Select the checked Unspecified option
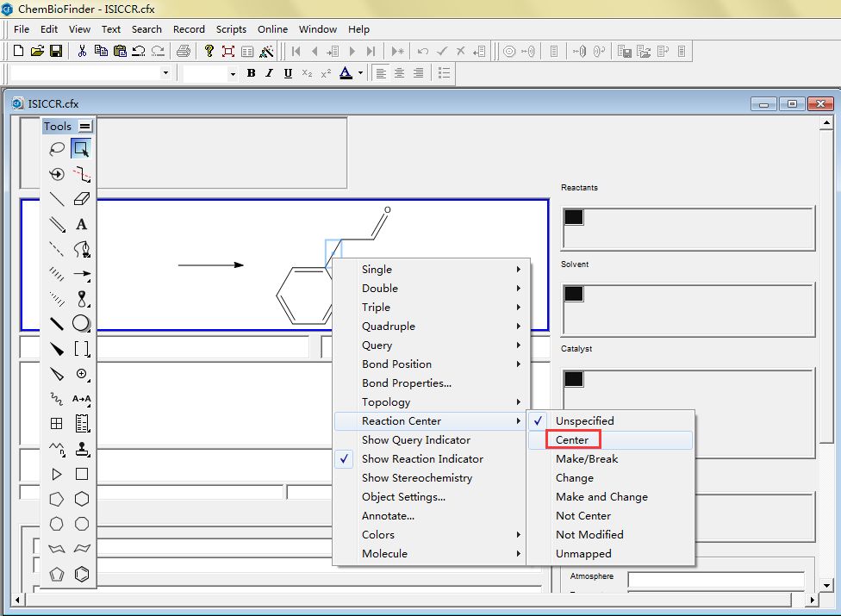 tap(611, 420)
